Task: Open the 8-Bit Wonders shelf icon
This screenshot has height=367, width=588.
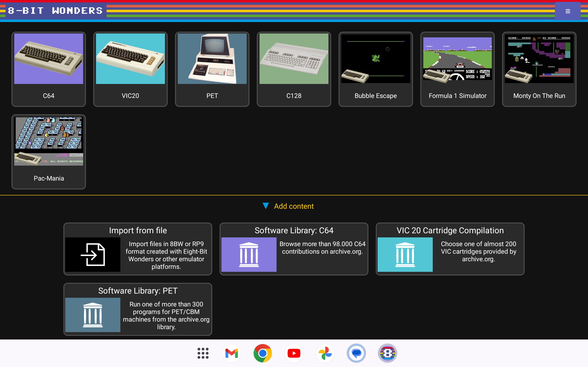Action: click(387, 353)
